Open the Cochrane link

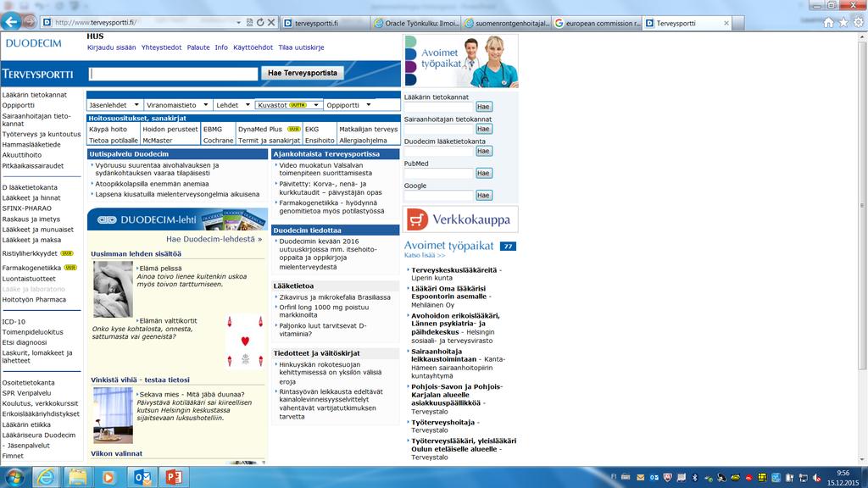218,141
